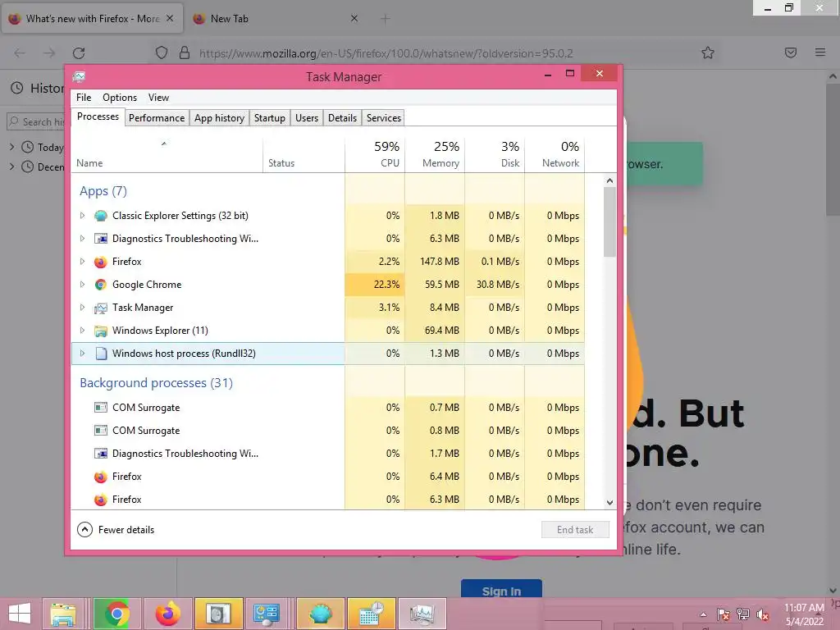Show hidden tray icons with the up arrow
Image resolution: width=840 pixels, height=630 pixels.
(703, 614)
